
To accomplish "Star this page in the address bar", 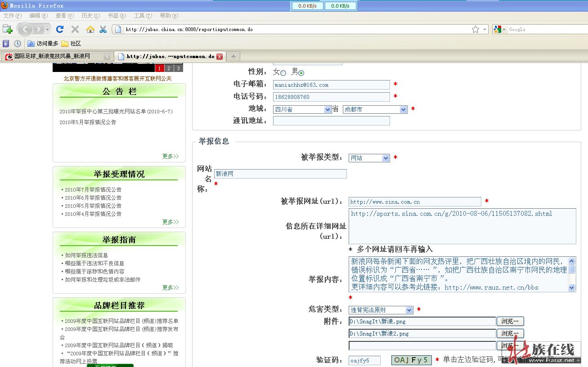I will 475,29.
